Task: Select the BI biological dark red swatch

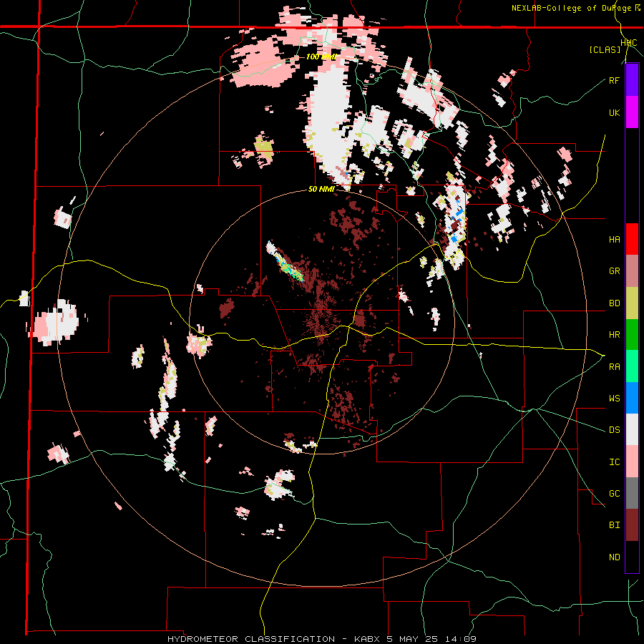Action: pyautogui.click(x=632, y=525)
